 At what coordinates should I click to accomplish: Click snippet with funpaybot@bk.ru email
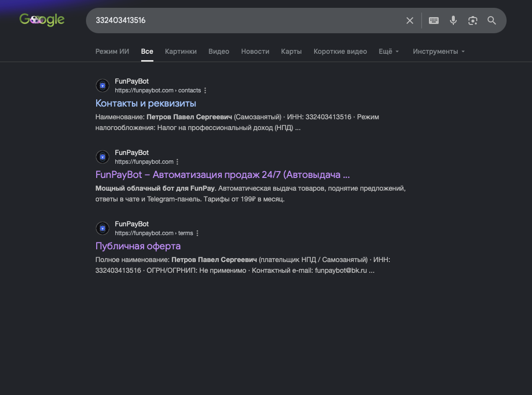(x=243, y=265)
